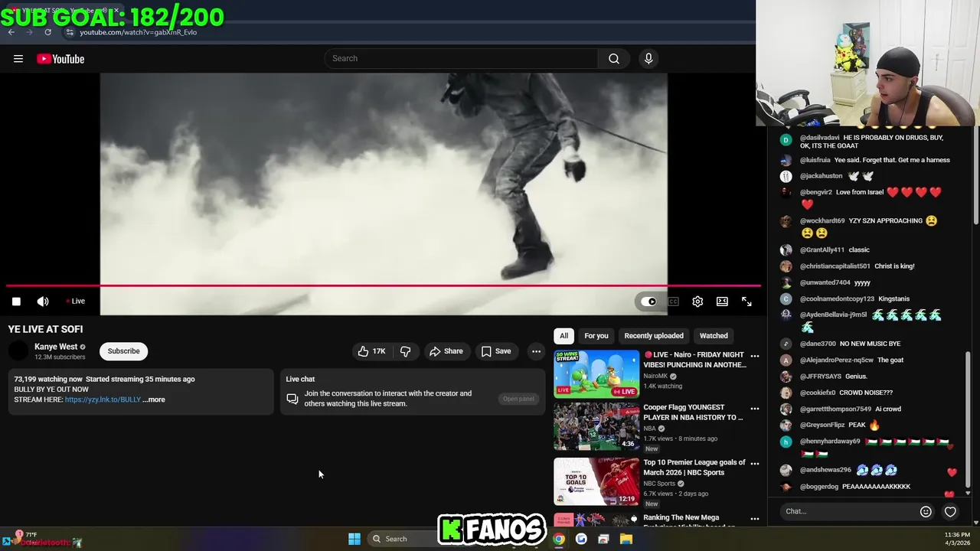Like the video with 17K likes
The image size is (980, 551).
coord(371,351)
